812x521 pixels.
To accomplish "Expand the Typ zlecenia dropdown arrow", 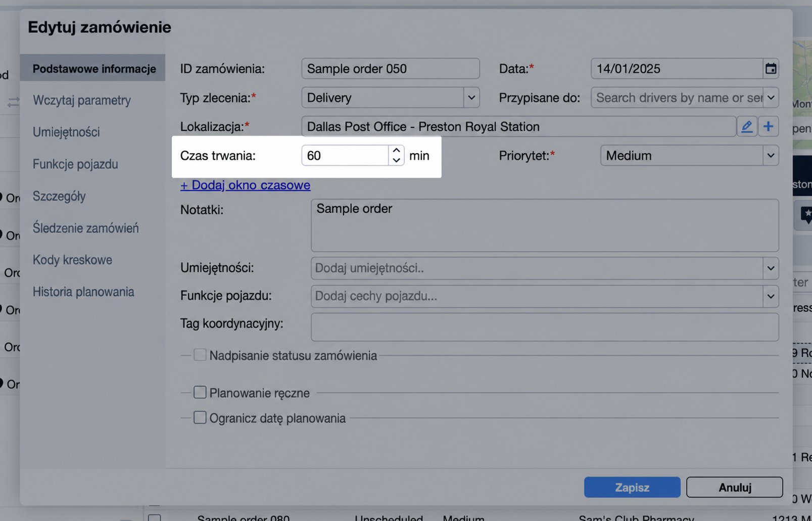I will pyautogui.click(x=471, y=98).
